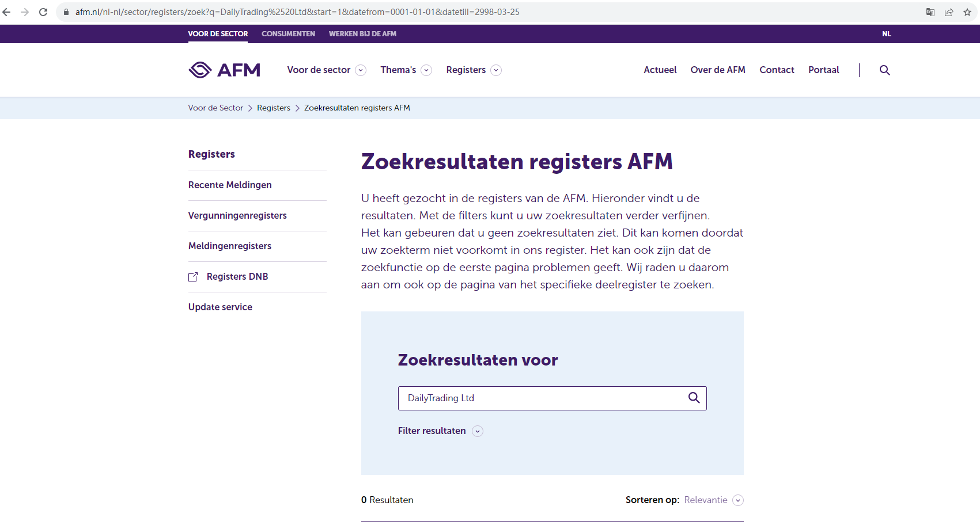Reload the page in browser
Viewport: 980px width, 529px height.
(43, 12)
